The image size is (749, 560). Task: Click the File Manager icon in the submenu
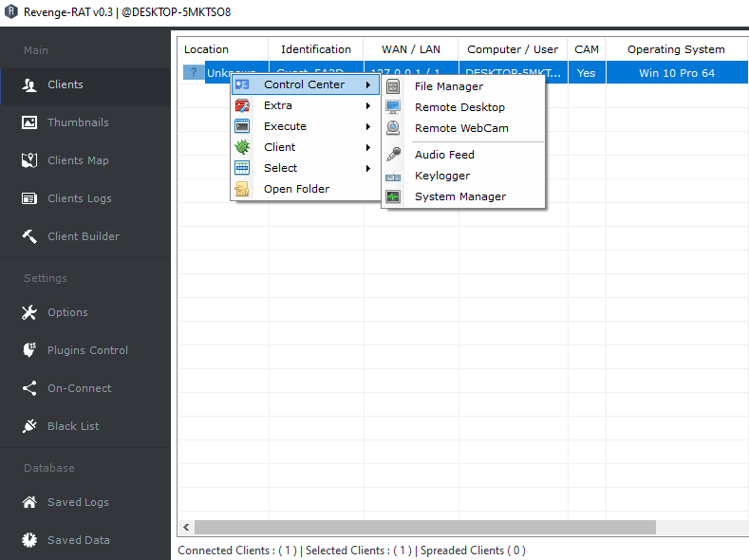tap(393, 86)
